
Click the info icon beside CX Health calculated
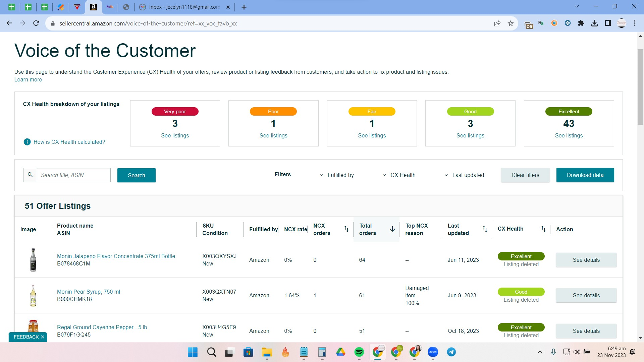point(27,142)
